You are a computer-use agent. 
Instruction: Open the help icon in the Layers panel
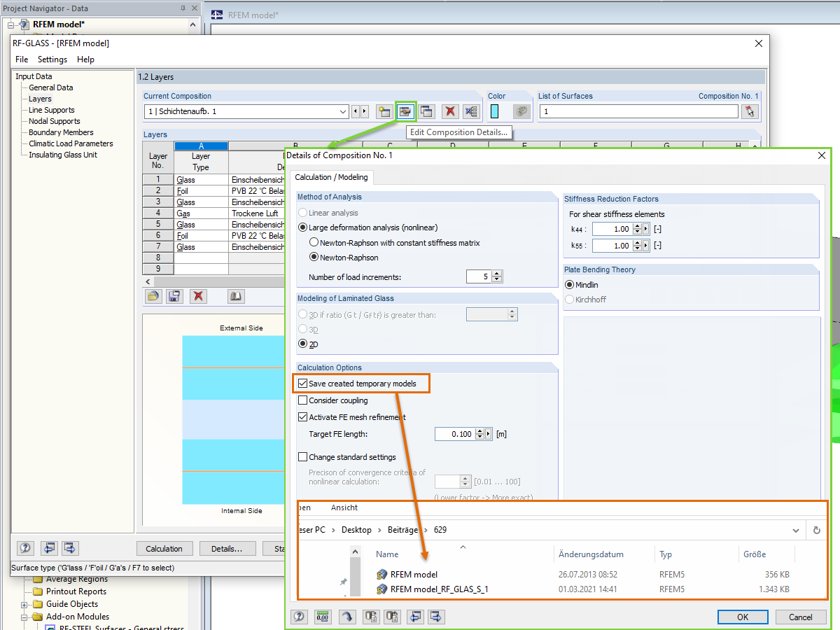pyautogui.click(x=25, y=548)
